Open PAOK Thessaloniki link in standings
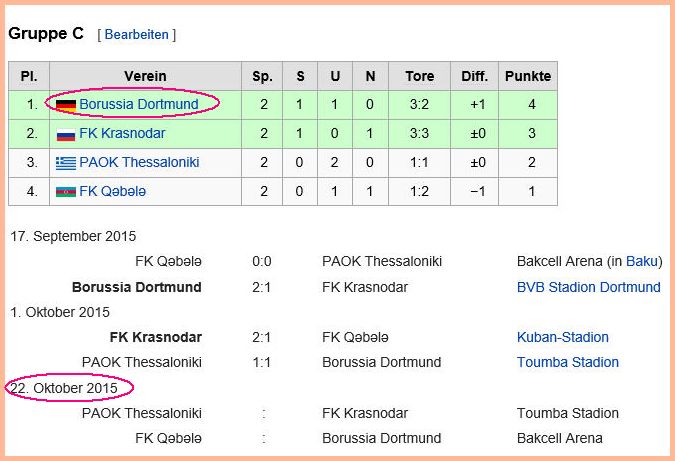The image size is (675, 461). (x=139, y=162)
